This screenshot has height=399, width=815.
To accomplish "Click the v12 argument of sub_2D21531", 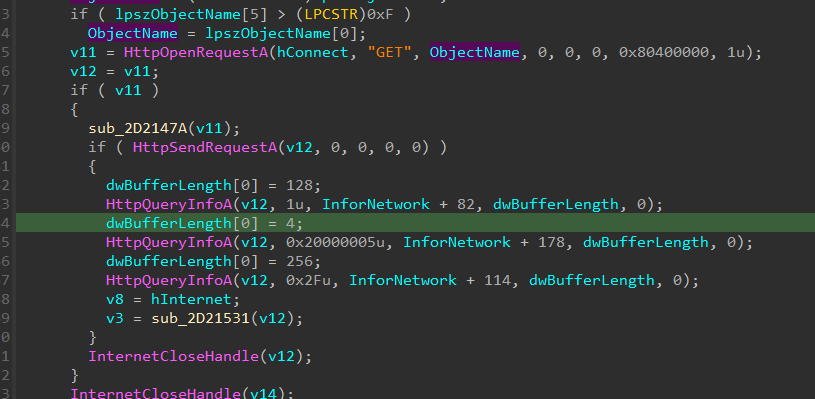I will pyautogui.click(x=272, y=318).
